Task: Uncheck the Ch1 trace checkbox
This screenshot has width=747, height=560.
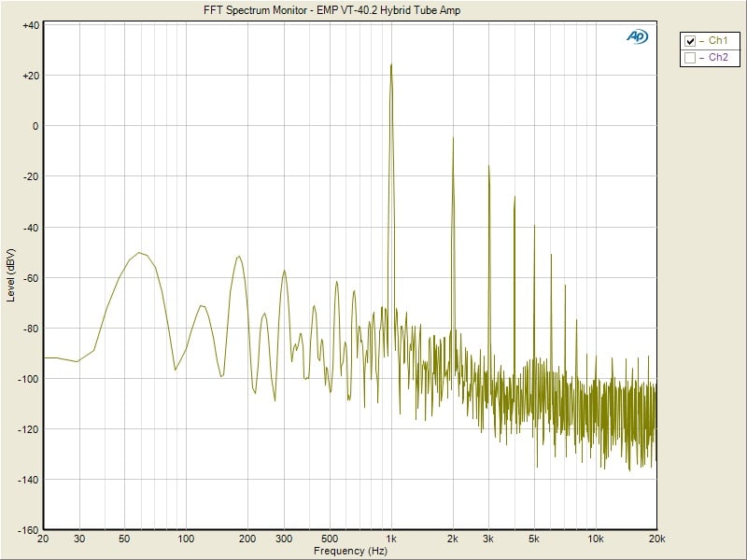Action: [x=690, y=41]
